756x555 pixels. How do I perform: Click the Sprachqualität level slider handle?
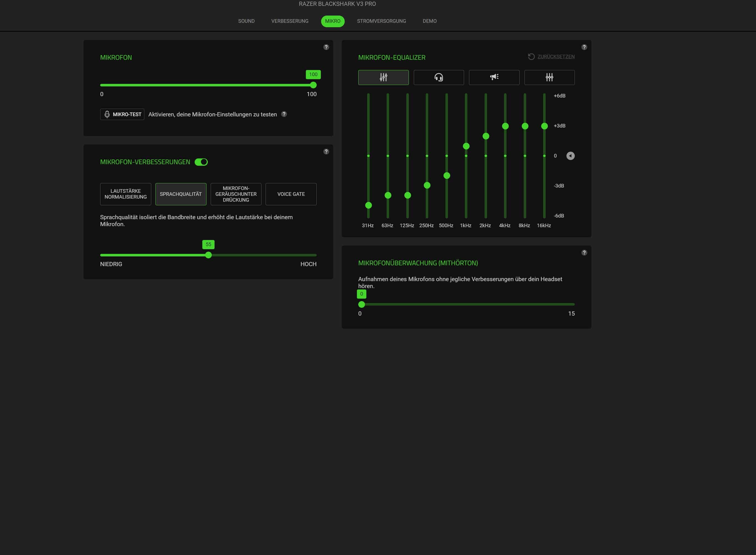coord(208,255)
